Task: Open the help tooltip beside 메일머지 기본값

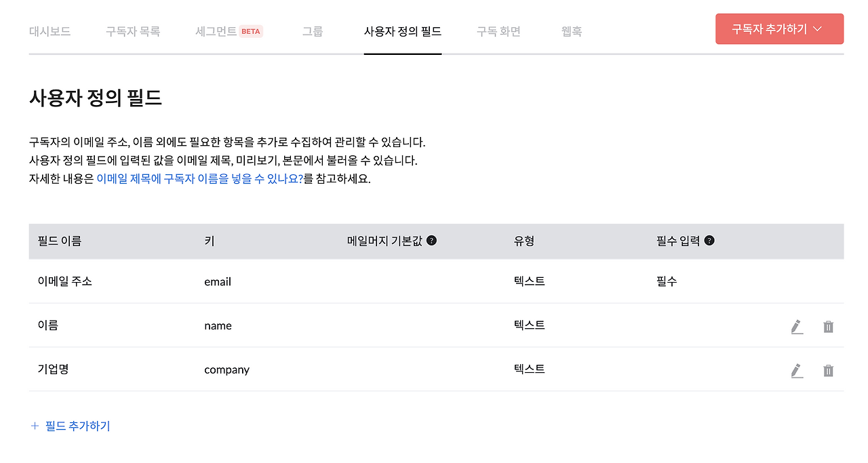Action: pos(433,241)
